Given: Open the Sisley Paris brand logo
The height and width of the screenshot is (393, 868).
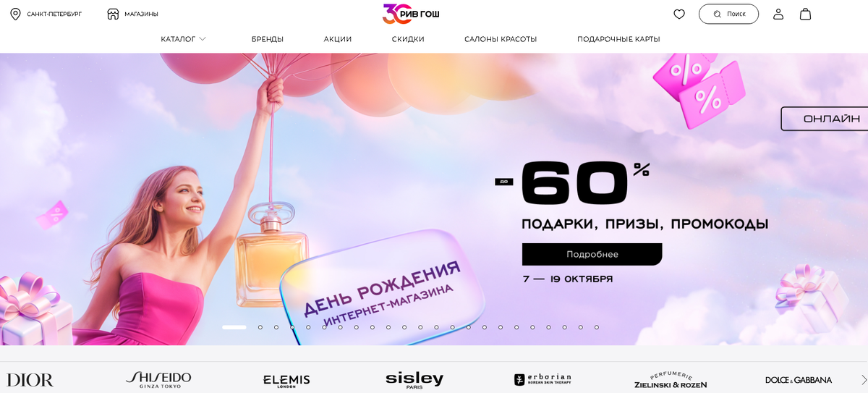Looking at the screenshot, I should (x=414, y=380).
